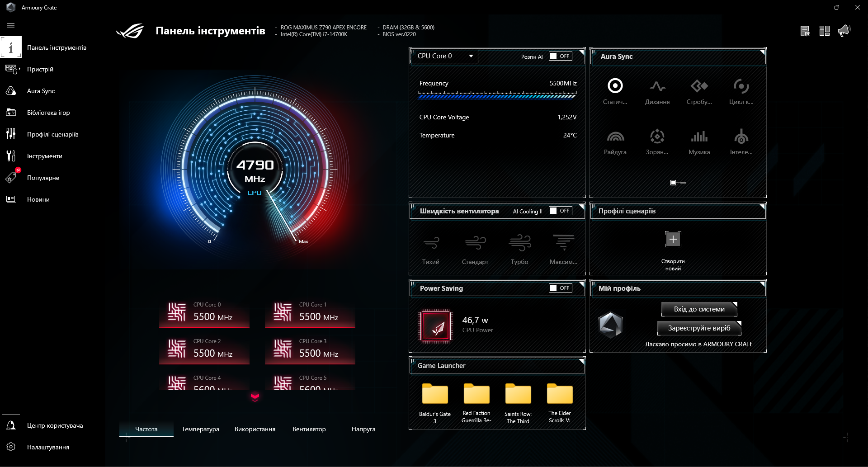
Task: Open the hamburger menu
Action: click(x=11, y=25)
